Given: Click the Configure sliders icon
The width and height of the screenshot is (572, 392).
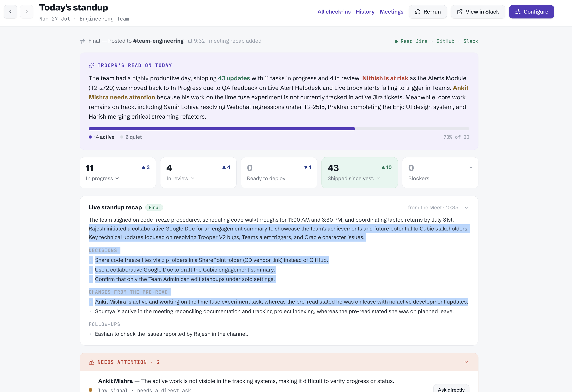Looking at the screenshot, I should coord(518,12).
